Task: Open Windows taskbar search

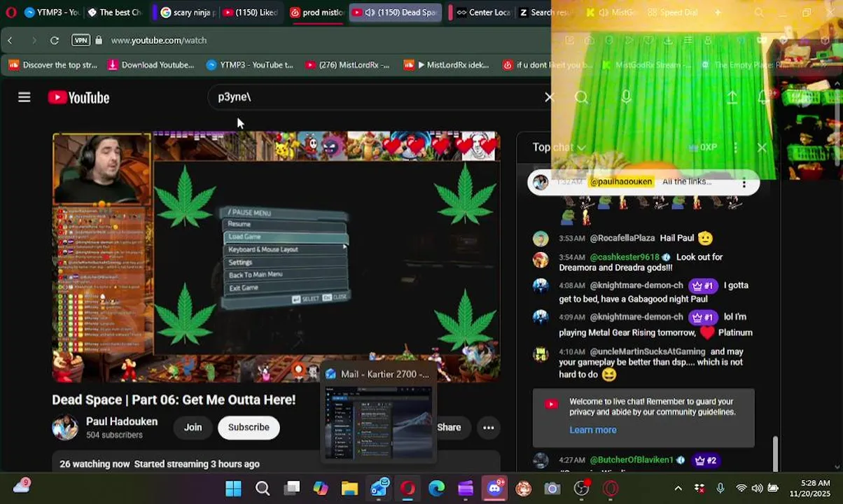Action: [x=263, y=488]
